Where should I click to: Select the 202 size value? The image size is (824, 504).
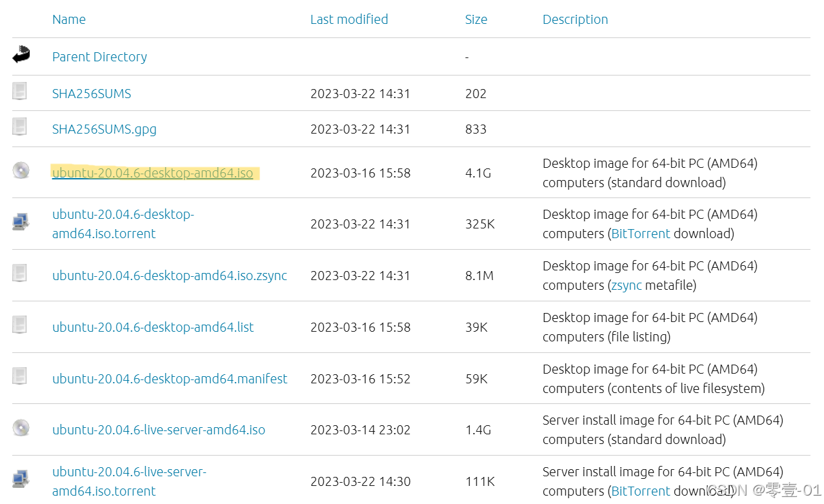point(476,94)
